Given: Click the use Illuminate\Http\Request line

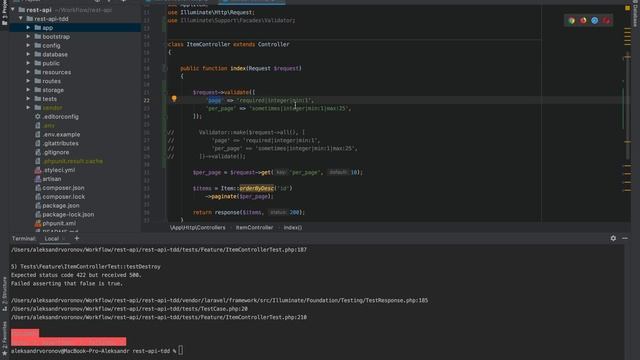Looking at the screenshot, I should [211, 13].
